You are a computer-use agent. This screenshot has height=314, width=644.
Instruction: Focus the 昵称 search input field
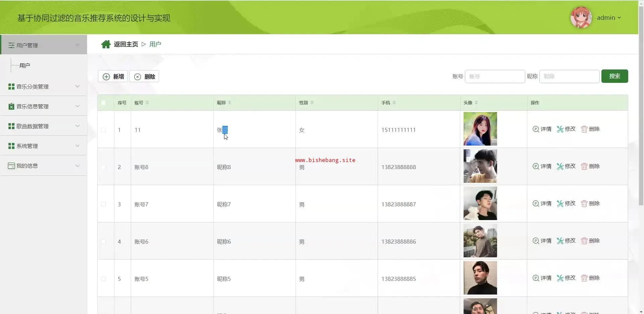(569, 76)
